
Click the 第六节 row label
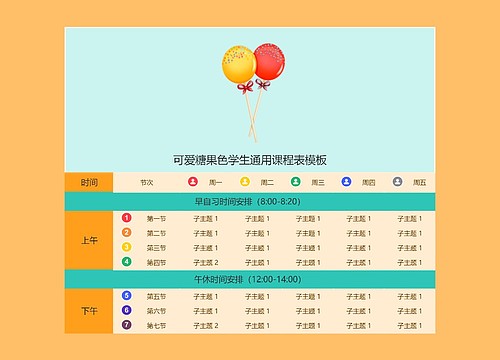click(x=156, y=311)
